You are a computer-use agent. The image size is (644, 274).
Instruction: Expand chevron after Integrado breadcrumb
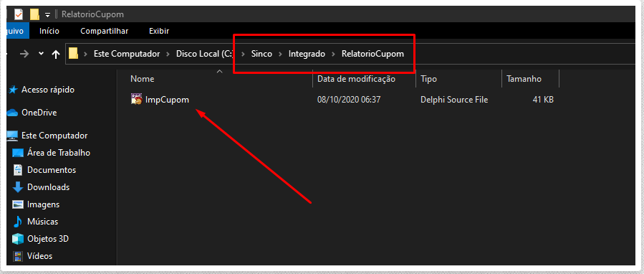(334, 54)
